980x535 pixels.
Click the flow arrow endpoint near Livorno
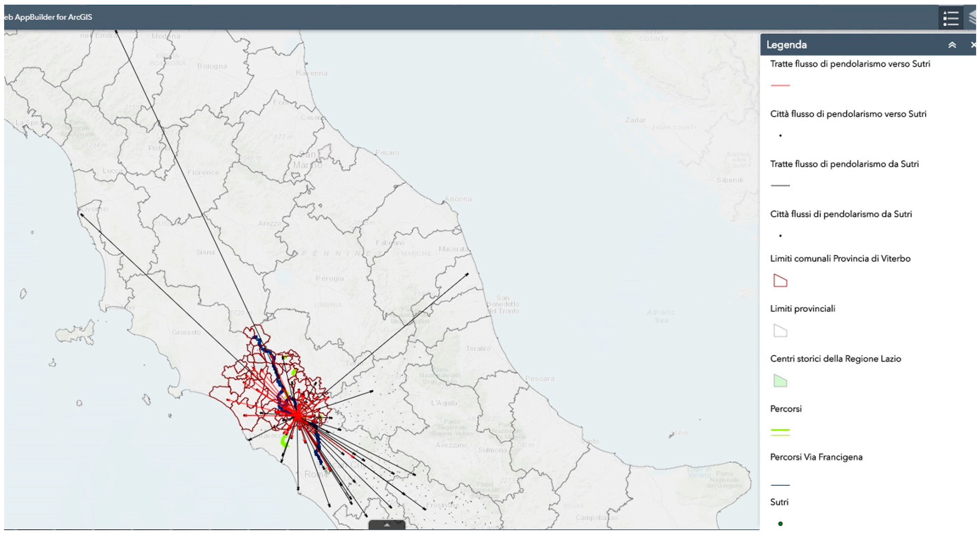[x=82, y=215]
